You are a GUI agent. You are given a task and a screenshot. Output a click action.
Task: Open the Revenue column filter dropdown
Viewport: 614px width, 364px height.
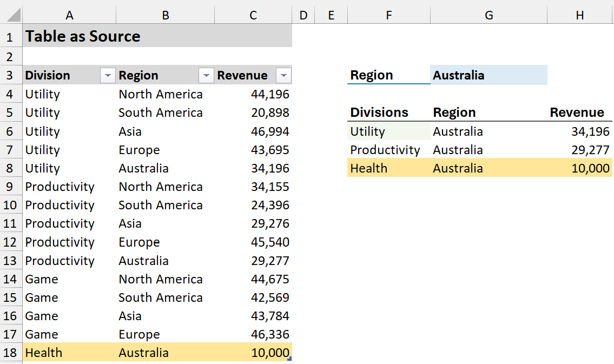[x=283, y=76]
